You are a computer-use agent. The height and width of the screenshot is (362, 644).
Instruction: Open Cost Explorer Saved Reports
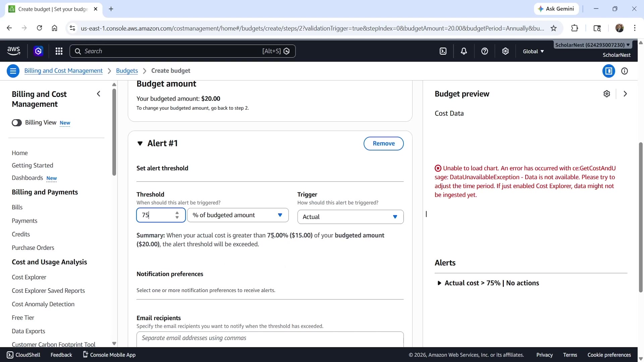48,291
